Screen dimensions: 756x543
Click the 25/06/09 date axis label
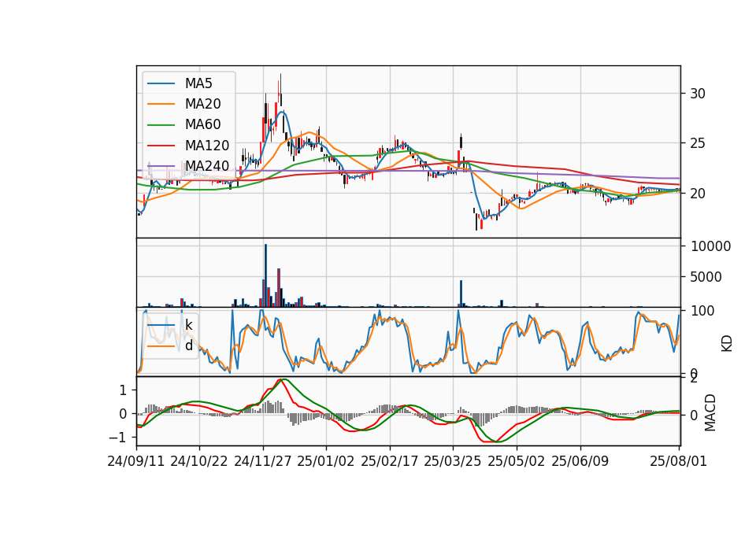[580, 462]
